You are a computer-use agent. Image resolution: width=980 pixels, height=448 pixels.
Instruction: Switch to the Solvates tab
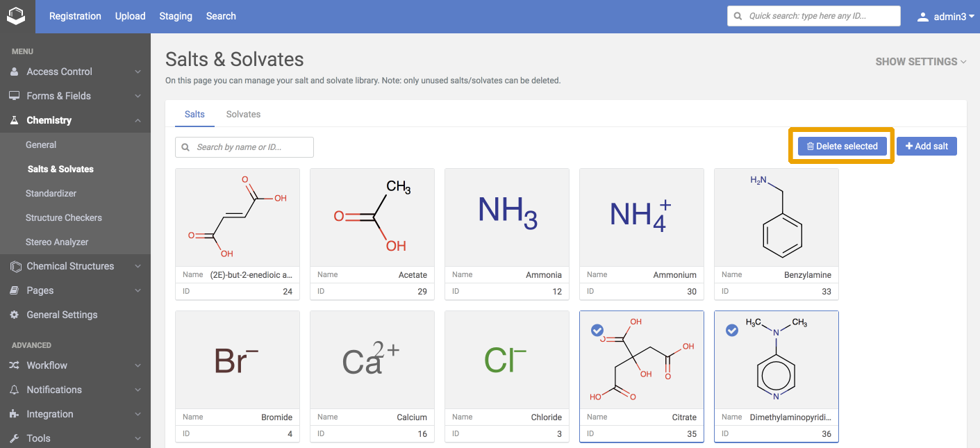click(243, 114)
